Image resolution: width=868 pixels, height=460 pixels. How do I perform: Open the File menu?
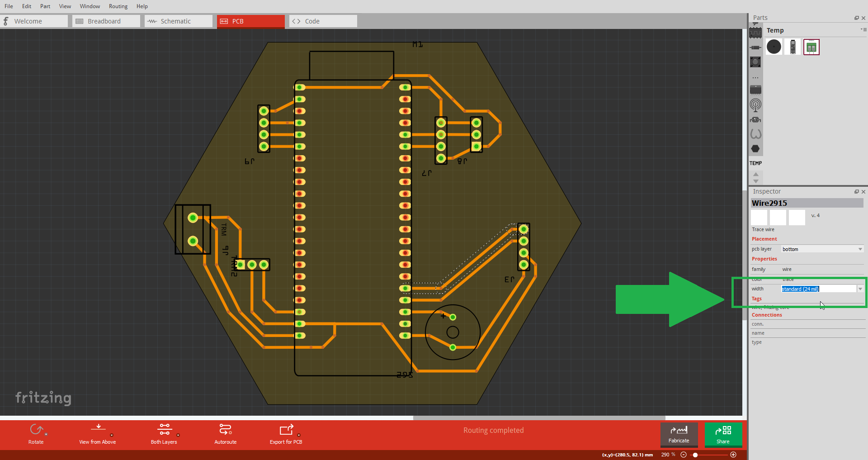point(9,6)
